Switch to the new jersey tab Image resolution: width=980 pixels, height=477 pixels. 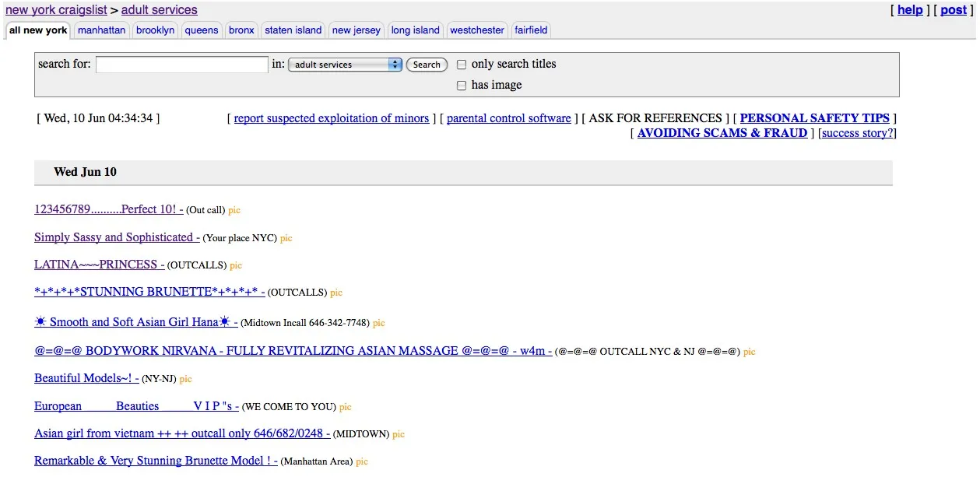point(357,30)
